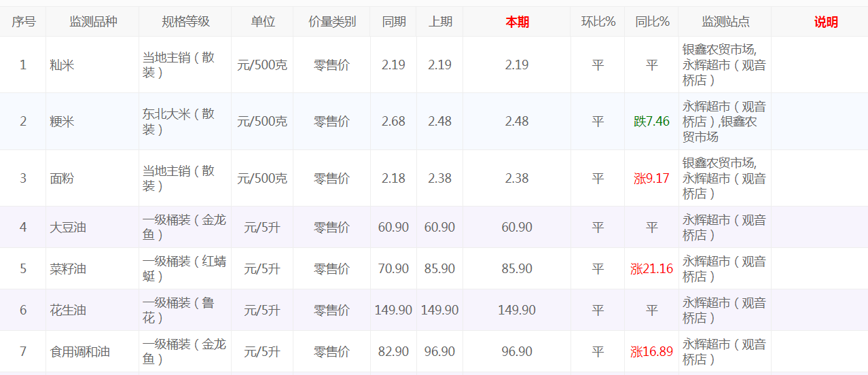The height and width of the screenshot is (375, 868).
Task: Select the 食用调和油 product cell
Action: (x=79, y=352)
